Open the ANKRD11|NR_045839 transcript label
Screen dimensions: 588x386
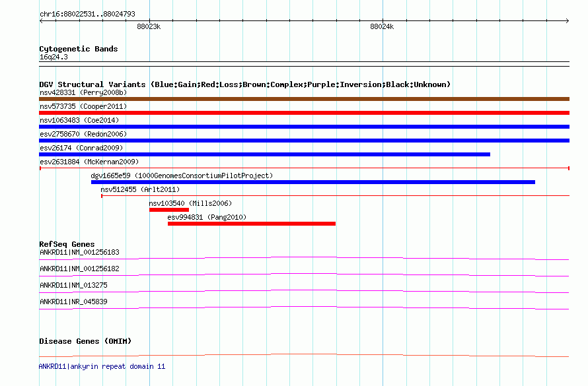pos(73,302)
